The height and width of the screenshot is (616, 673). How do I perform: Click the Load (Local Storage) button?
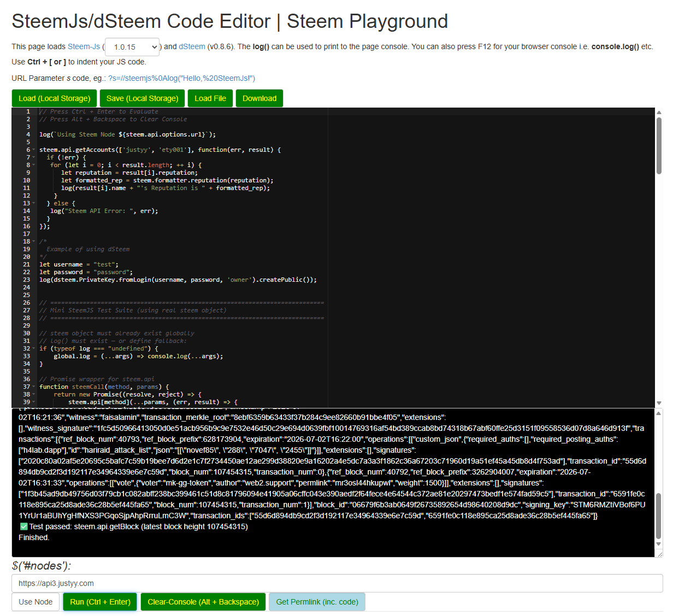tap(54, 98)
